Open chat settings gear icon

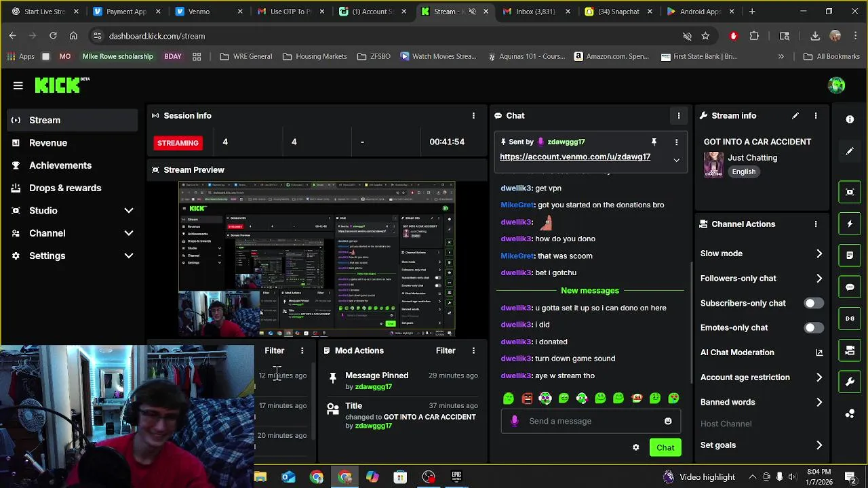point(636,447)
